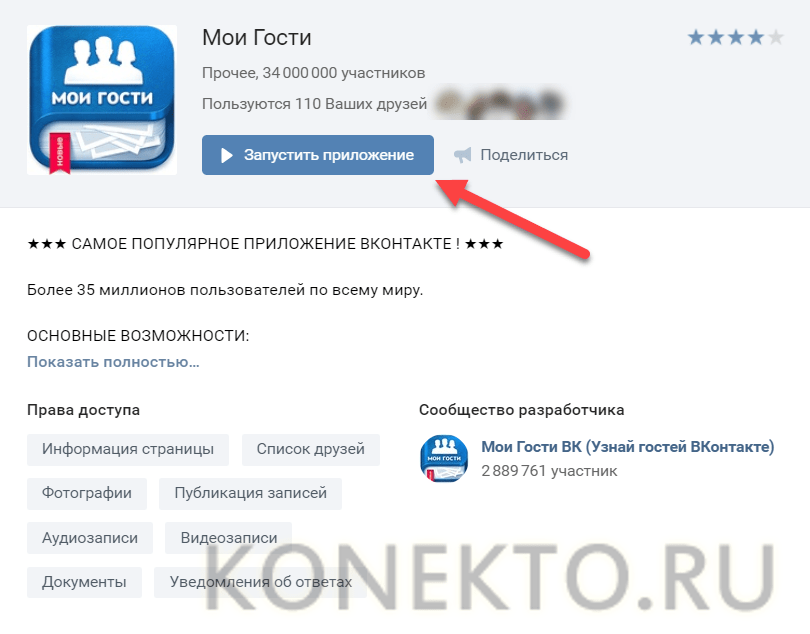Expand description with Показать полностью
Image resolution: width=810 pixels, height=634 pixels.
click(113, 362)
